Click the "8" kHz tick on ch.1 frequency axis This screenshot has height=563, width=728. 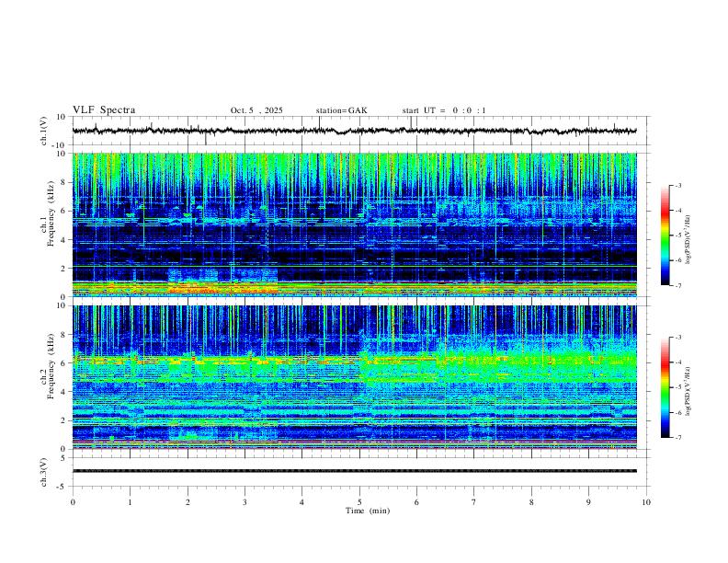click(64, 182)
